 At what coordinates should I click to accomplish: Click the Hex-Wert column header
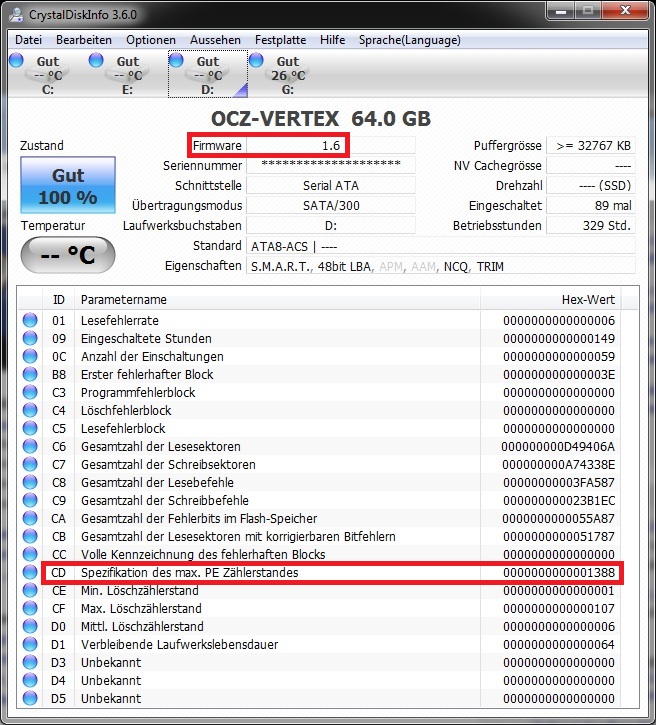[551, 299]
